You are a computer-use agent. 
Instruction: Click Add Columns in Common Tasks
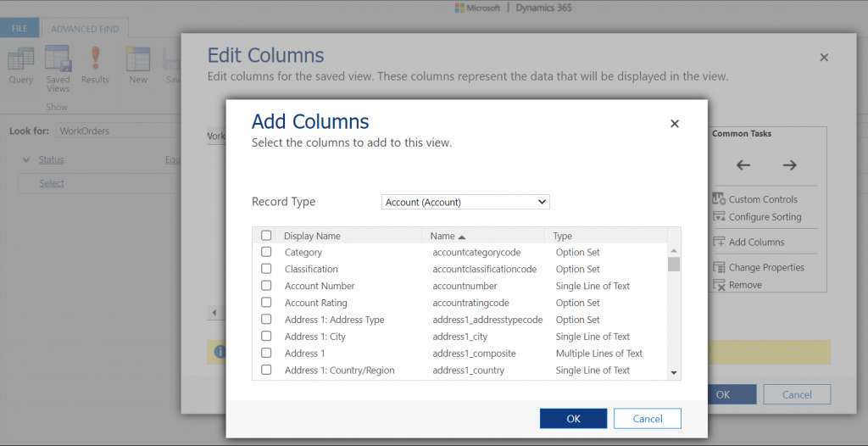[748, 243]
